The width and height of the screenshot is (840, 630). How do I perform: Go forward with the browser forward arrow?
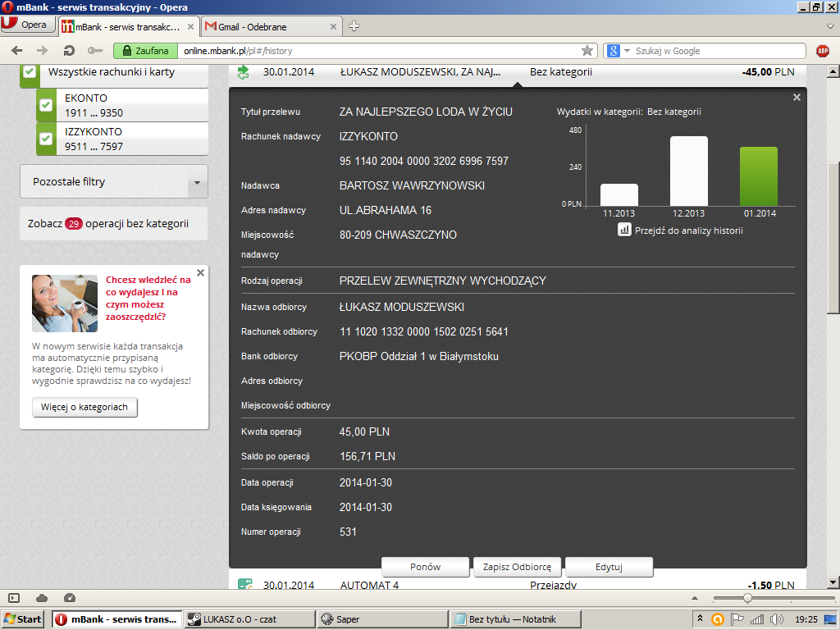tap(42, 51)
